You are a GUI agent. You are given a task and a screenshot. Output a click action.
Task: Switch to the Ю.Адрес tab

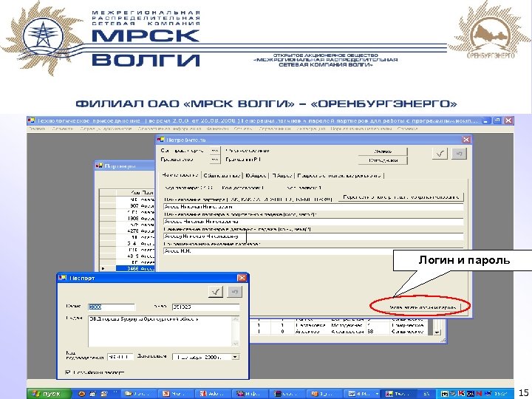[x=256, y=175]
